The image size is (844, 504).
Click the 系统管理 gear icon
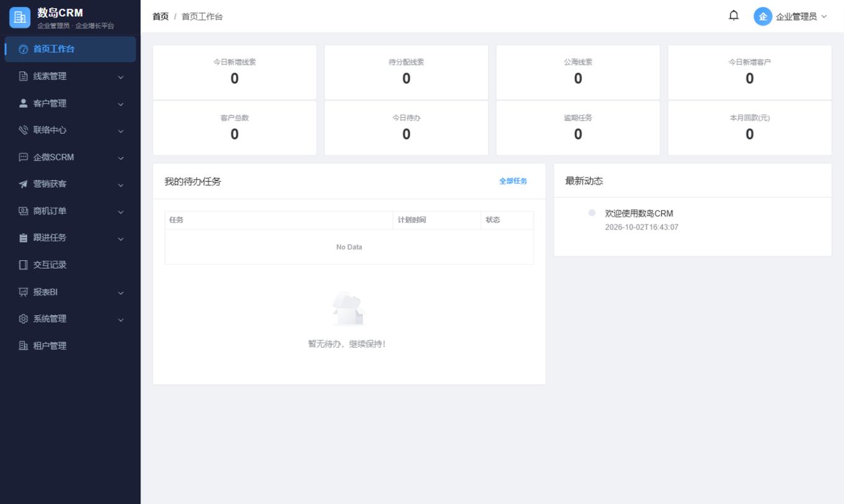pos(24,319)
